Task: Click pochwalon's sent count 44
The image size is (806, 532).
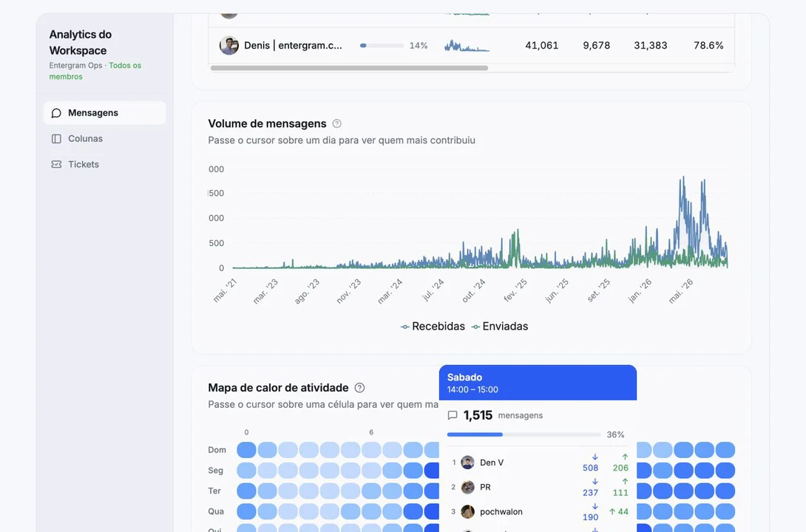Action: [x=619, y=511]
